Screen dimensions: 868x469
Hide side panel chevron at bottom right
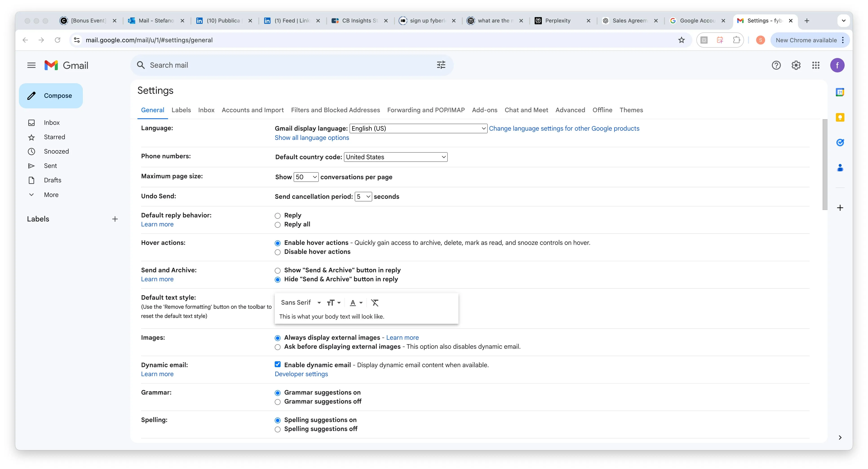(x=840, y=437)
